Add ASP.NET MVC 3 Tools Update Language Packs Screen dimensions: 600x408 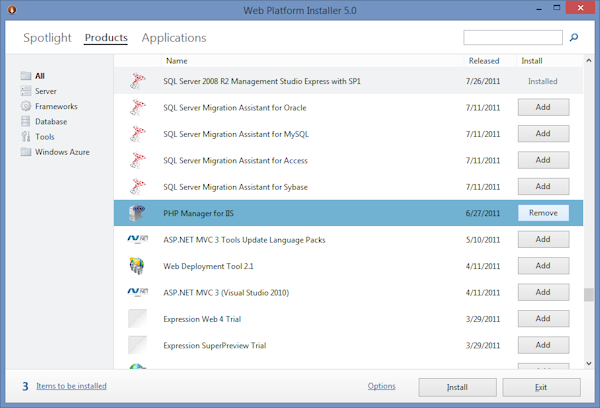click(543, 239)
